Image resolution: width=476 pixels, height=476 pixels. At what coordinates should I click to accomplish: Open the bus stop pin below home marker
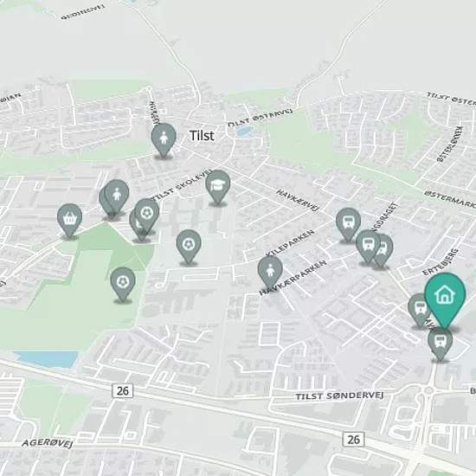tap(440, 344)
